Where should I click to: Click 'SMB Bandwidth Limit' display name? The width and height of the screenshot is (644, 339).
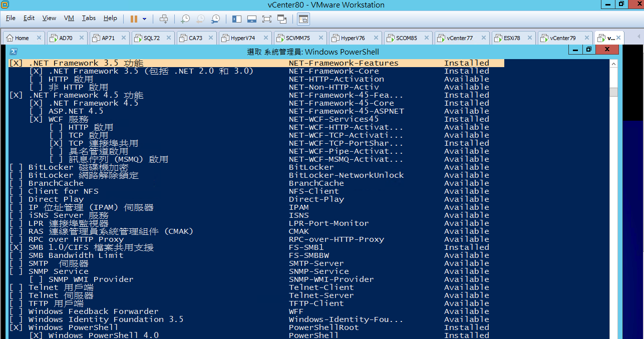(76, 255)
